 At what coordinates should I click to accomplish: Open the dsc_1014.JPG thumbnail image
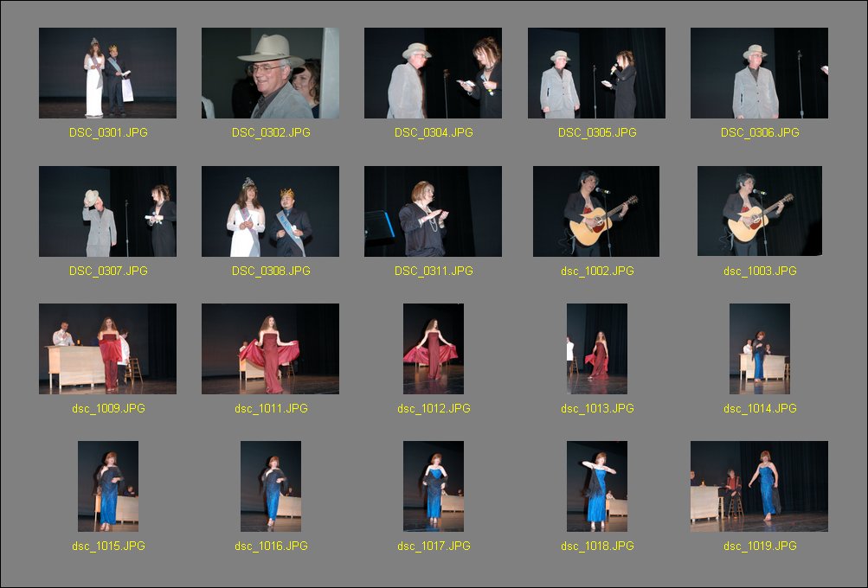click(x=760, y=349)
